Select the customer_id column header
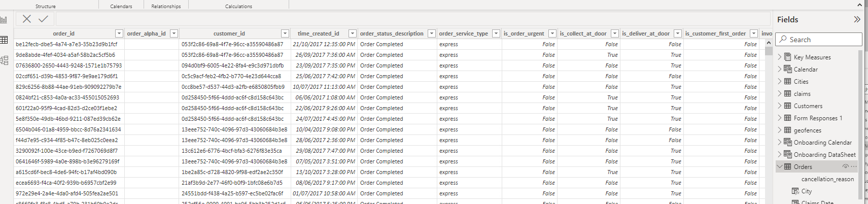Screen dimensions: 868x204 pyautogui.click(x=229, y=33)
